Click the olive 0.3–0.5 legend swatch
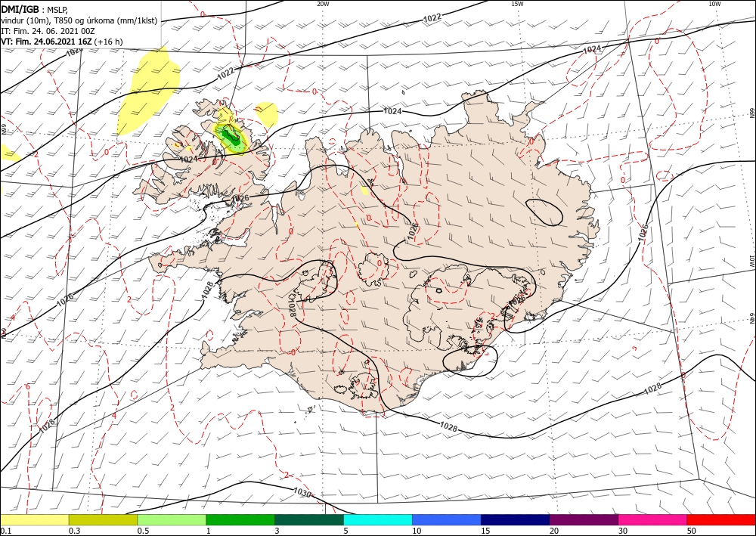 (x=103, y=519)
